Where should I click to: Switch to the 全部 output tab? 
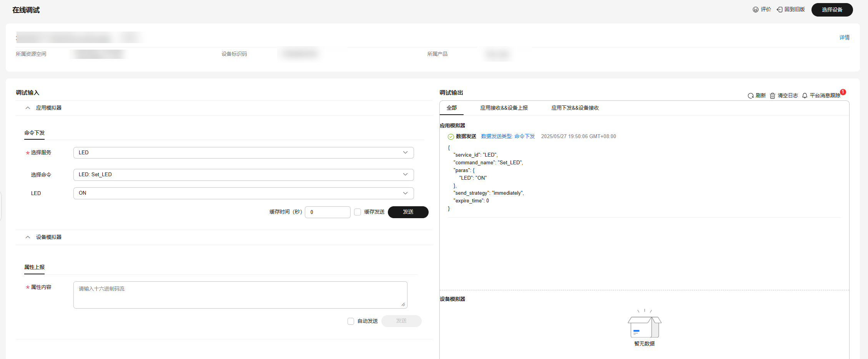tap(452, 108)
